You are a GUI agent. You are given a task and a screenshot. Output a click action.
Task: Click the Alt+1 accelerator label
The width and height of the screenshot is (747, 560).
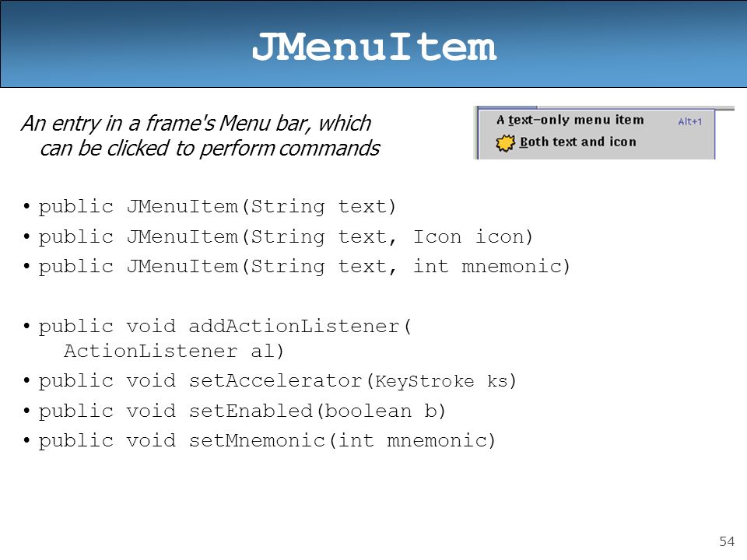click(x=690, y=121)
